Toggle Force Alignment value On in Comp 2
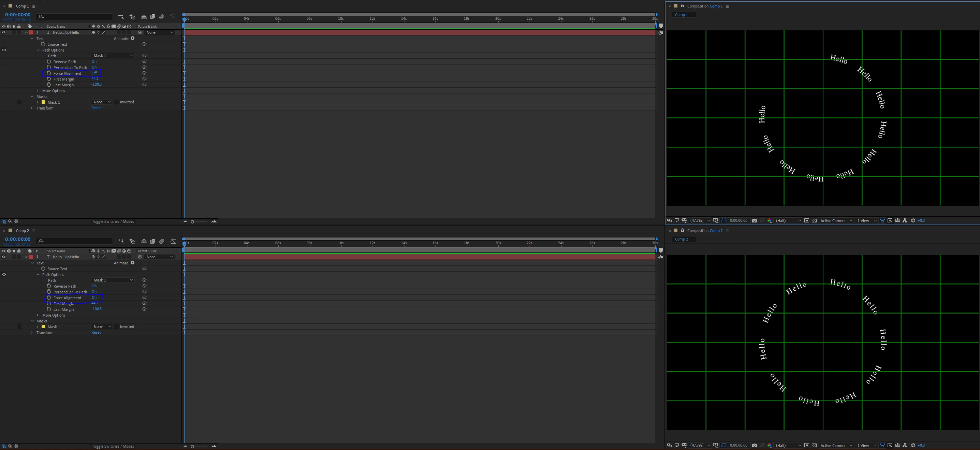Image resolution: width=980 pixels, height=450 pixels. [x=94, y=297]
